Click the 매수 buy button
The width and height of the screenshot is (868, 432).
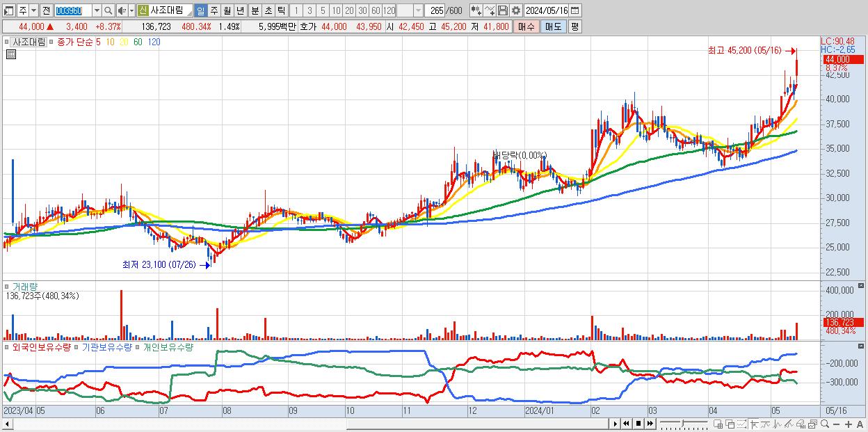coord(527,26)
